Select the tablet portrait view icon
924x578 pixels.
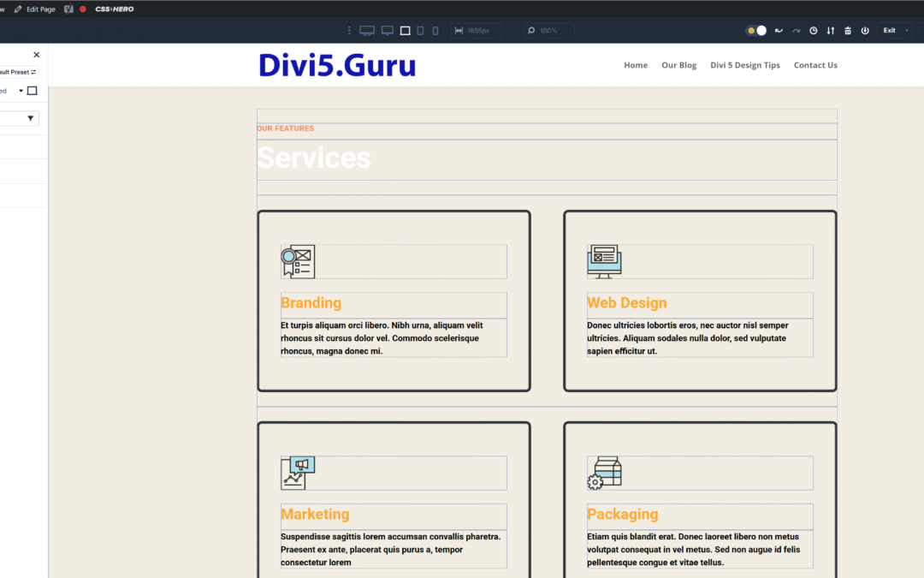[420, 31]
